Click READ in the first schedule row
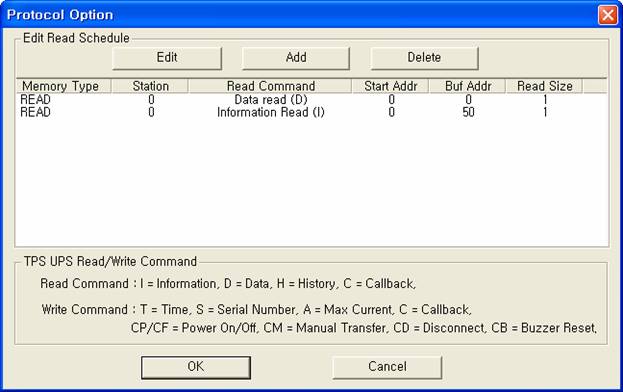The image size is (623, 392). click(x=35, y=99)
